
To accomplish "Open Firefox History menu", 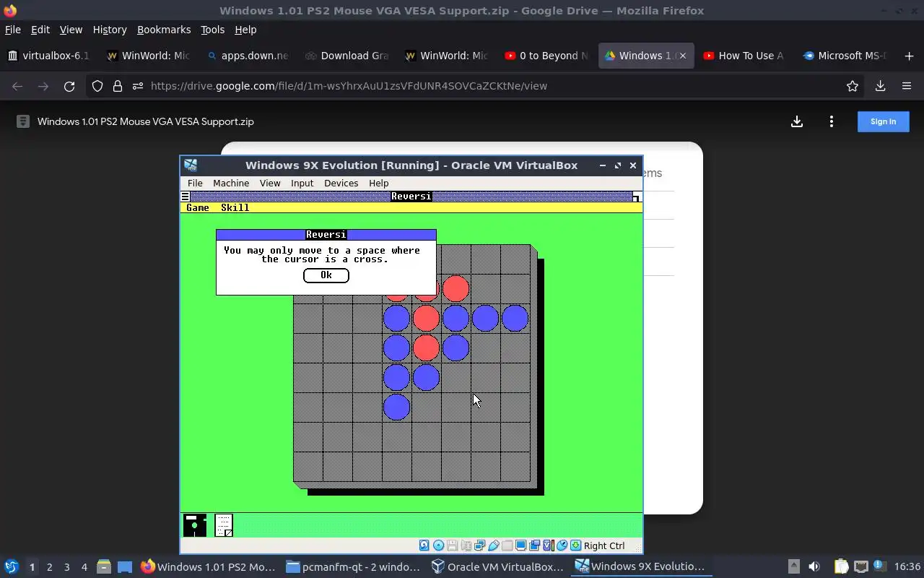I will 110,30.
